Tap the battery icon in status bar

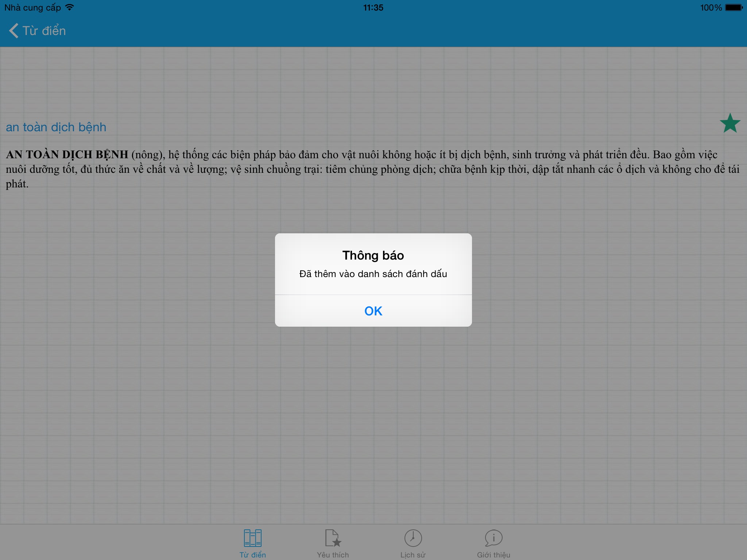click(x=734, y=7)
